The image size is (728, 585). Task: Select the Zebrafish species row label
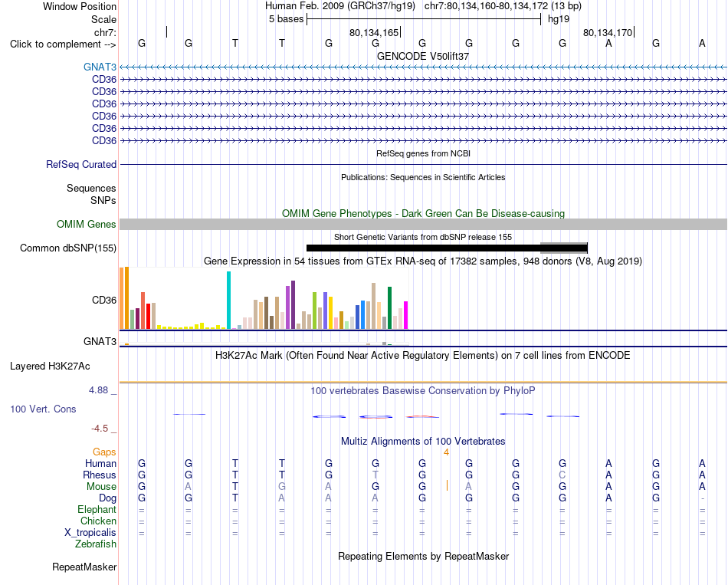point(96,544)
